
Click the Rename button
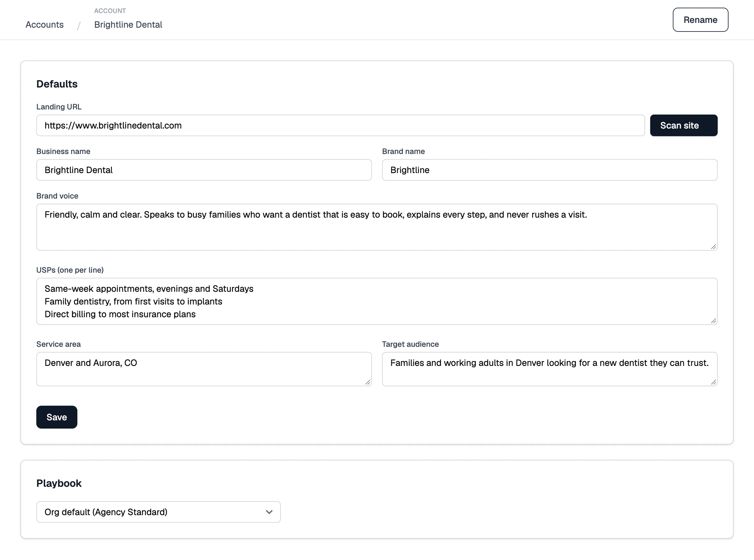700,20
